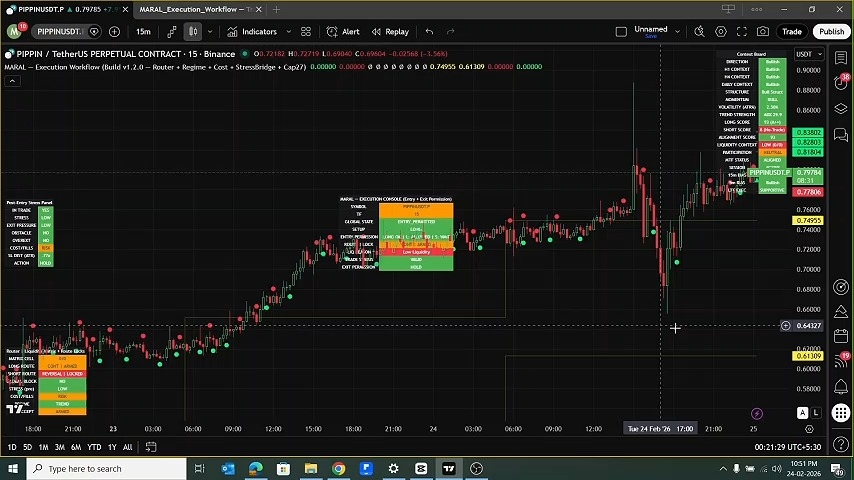The image size is (854, 480).
Task: Click the 0.61309 yellow price label
Action: click(x=808, y=356)
